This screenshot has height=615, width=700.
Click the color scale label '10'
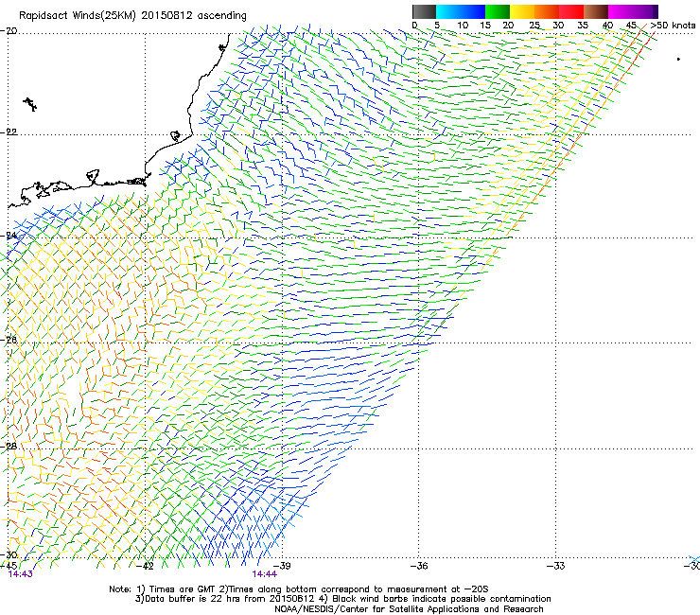click(463, 26)
